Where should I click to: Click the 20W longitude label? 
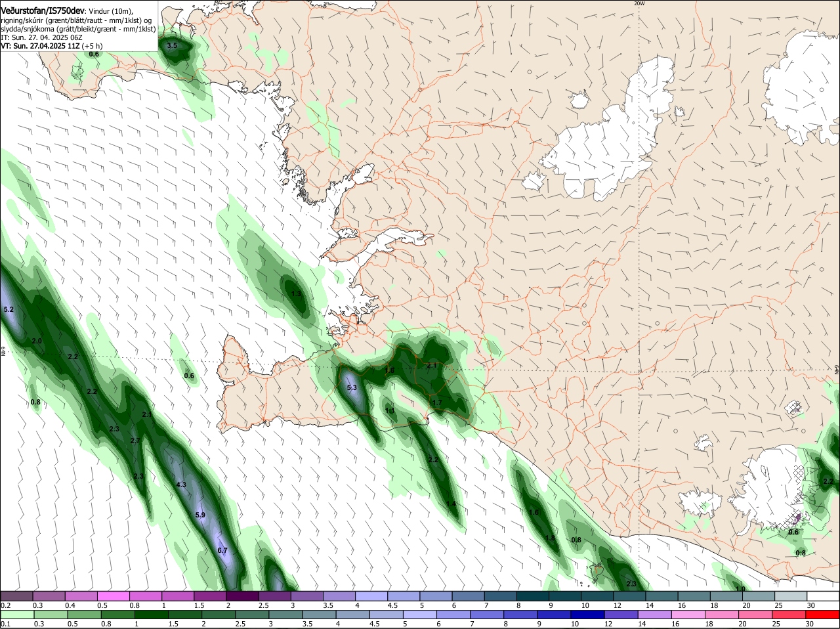[x=639, y=3]
